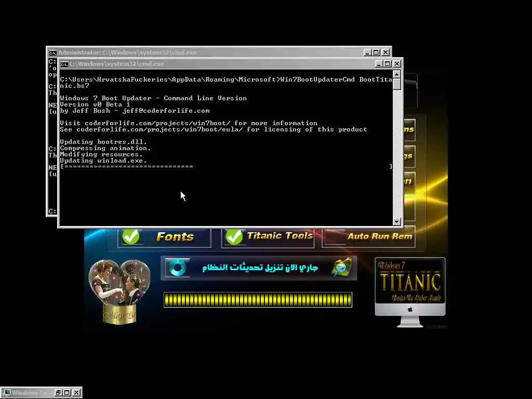The height and width of the screenshot is (399, 532).
Task: Select the Titanic Tools button
Action: tap(268, 237)
